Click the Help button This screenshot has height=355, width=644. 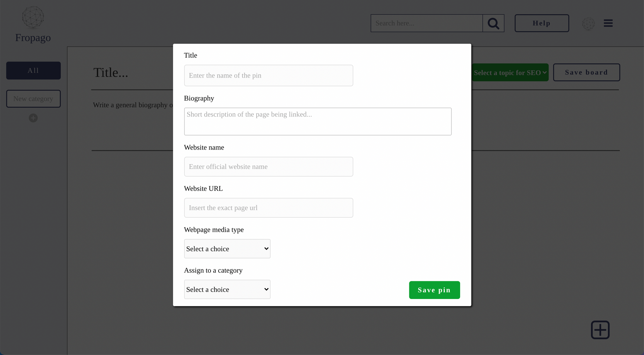(x=542, y=23)
